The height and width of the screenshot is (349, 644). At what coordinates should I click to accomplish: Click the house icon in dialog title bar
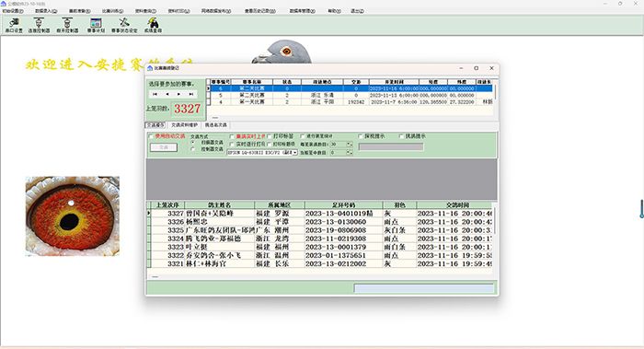pos(150,68)
